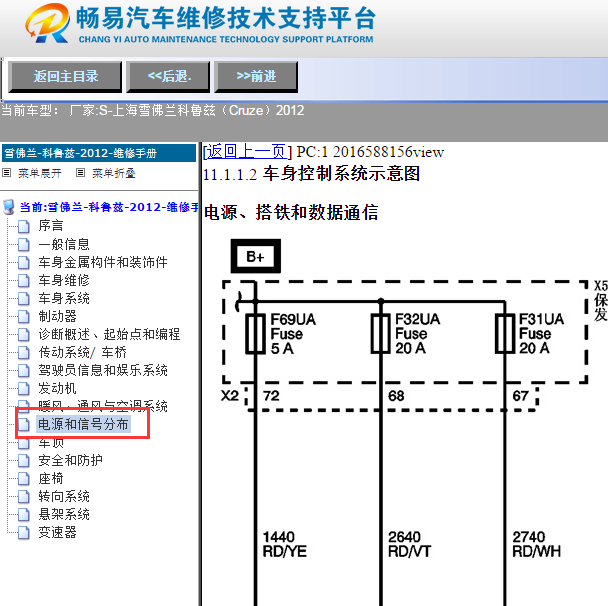Click page icon beside 制动器
Screen dimensions: 608x606
[x=24, y=316]
